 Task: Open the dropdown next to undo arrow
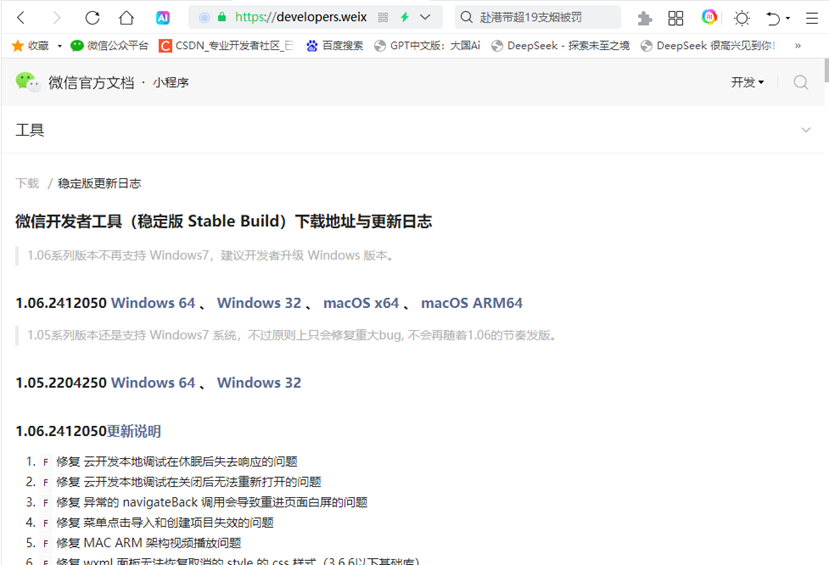(788, 18)
